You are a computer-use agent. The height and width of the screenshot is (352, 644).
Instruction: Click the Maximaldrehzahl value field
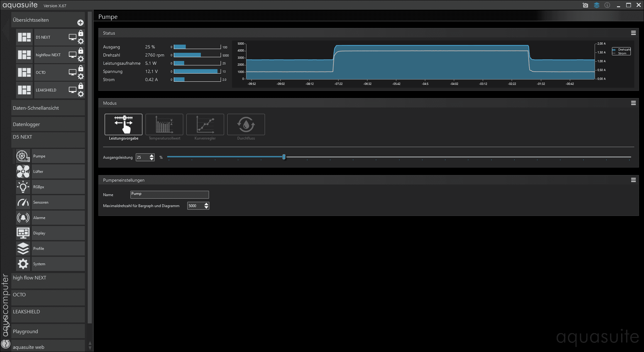coord(195,206)
